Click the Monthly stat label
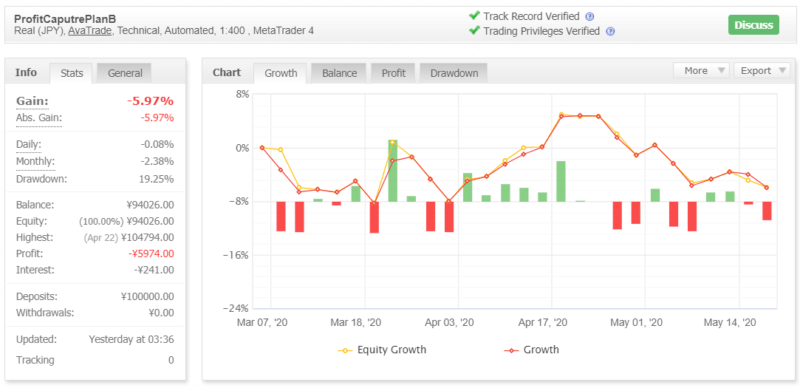The width and height of the screenshot is (800, 388). click(35, 161)
